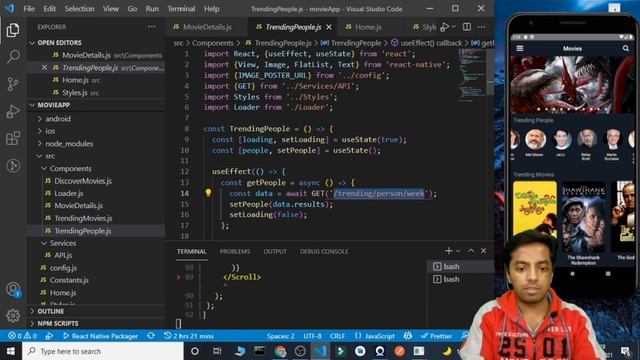This screenshot has width=640, height=360.
Task: Open the File menu
Action: tap(29, 9)
